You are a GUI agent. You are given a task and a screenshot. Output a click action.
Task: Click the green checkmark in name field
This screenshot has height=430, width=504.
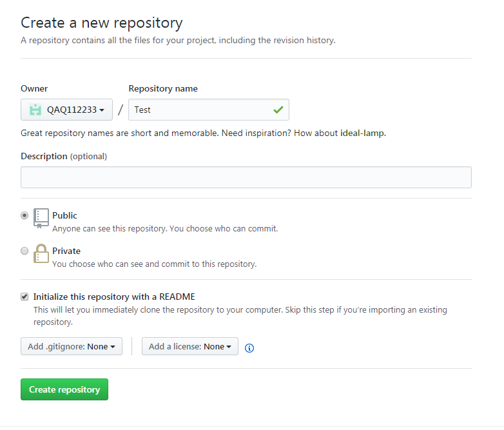(278, 110)
